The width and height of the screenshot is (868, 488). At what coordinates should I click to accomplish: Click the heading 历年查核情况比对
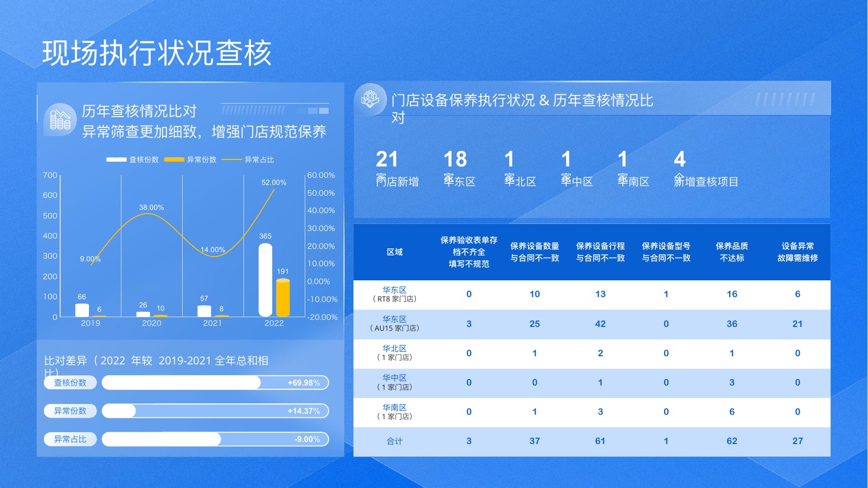point(139,111)
